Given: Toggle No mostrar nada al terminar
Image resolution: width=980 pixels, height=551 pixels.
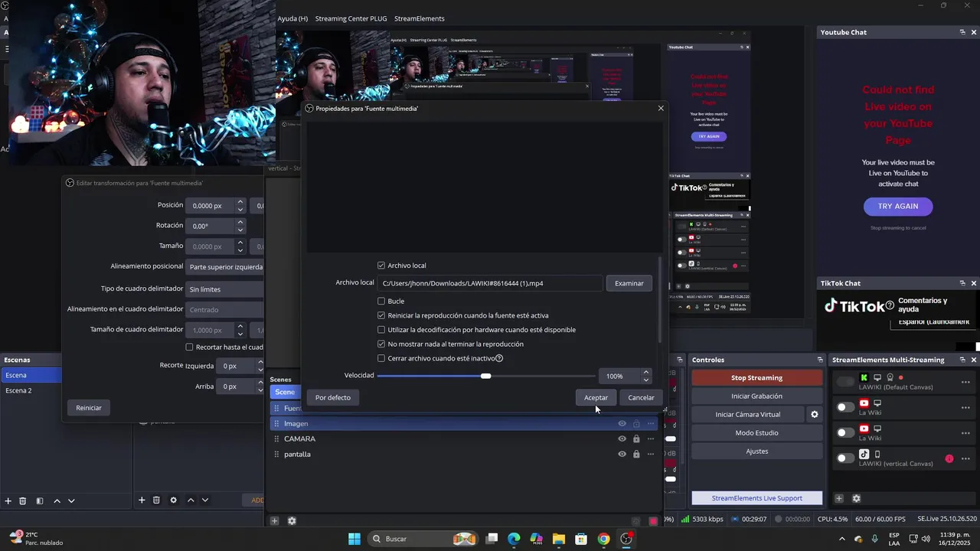Looking at the screenshot, I should [x=381, y=344].
